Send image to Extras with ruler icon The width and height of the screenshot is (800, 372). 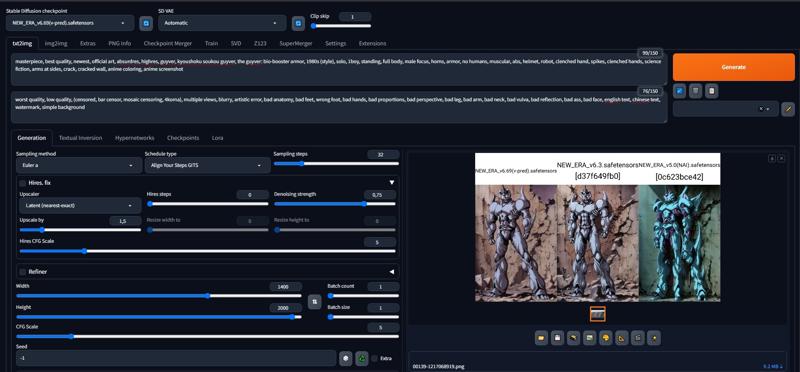tap(621, 338)
